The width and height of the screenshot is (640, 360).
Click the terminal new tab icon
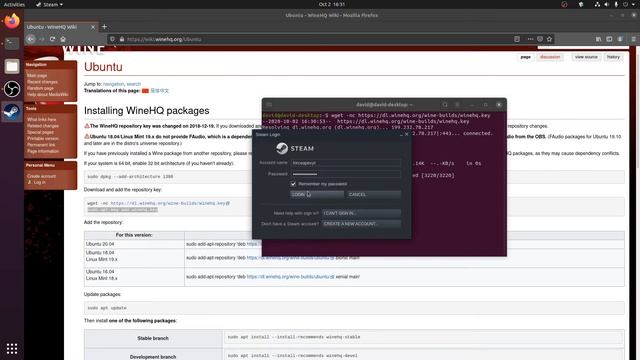pos(269,105)
